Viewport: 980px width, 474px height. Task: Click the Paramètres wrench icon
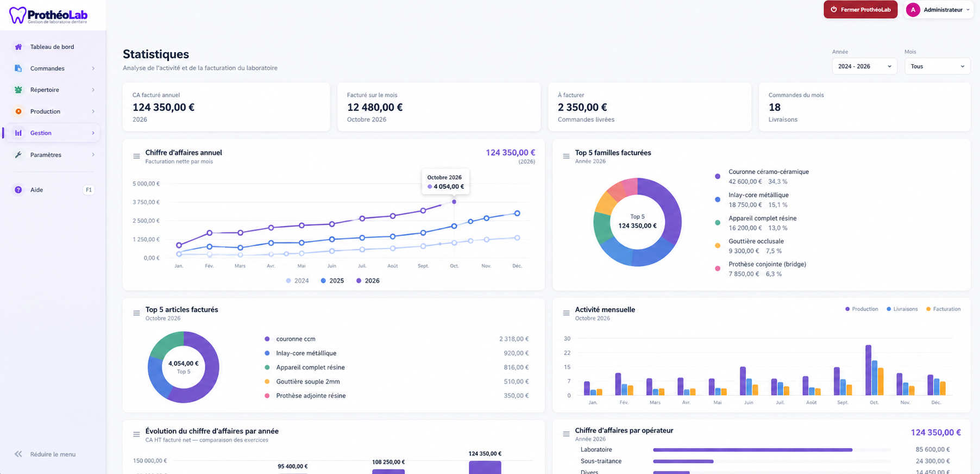click(18, 155)
